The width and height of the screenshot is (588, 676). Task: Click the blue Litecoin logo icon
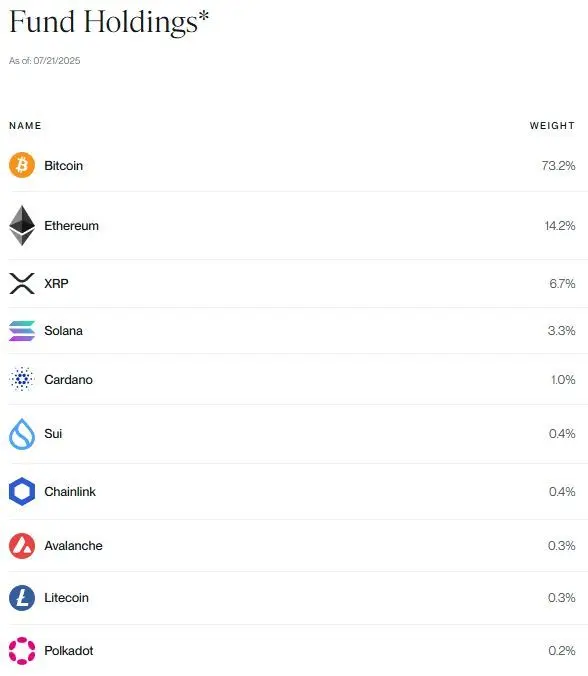[x=22, y=598]
